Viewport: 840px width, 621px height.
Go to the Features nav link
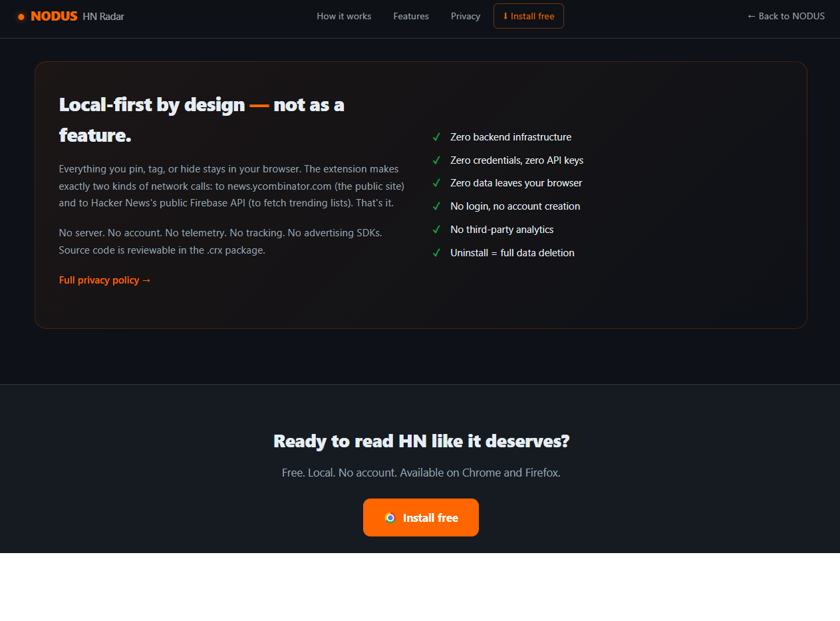coord(411,16)
